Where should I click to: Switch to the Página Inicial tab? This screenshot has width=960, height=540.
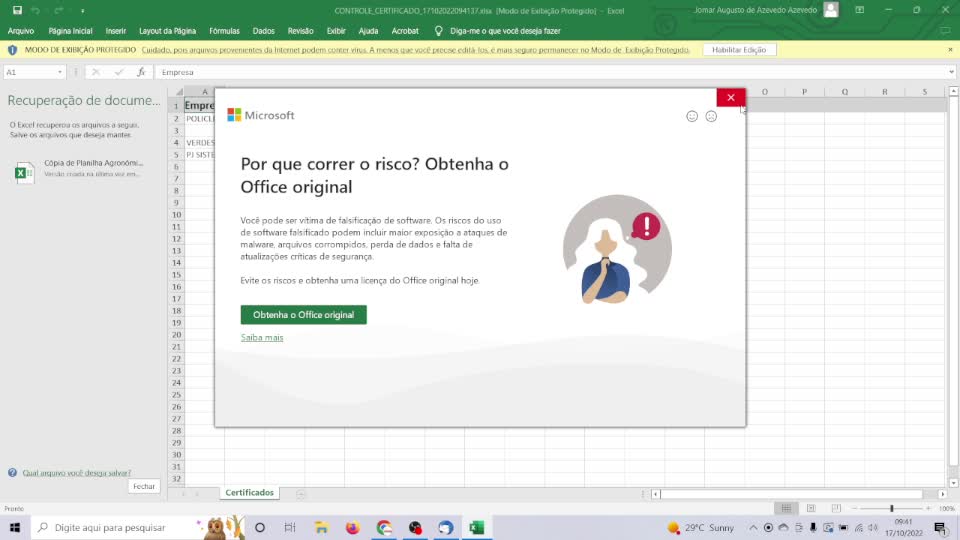point(70,31)
